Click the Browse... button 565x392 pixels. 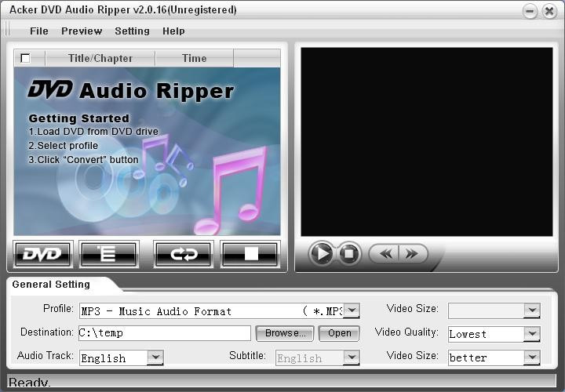pos(285,333)
